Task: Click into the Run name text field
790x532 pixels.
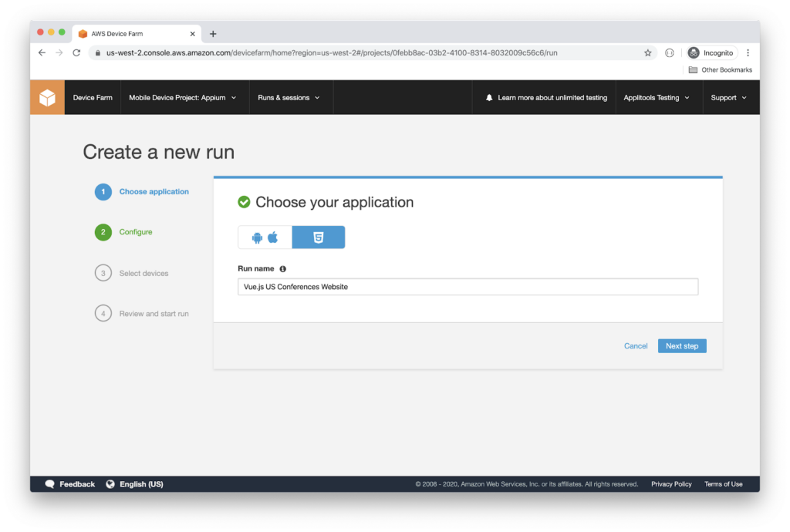Action: pyautogui.click(x=468, y=287)
